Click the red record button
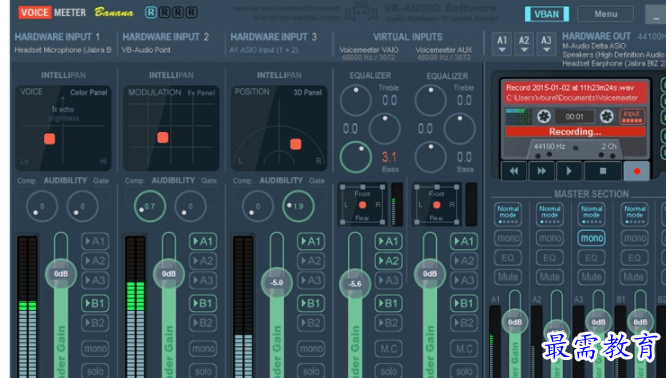Image resolution: width=666 pixels, height=378 pixels. (636, 171)
